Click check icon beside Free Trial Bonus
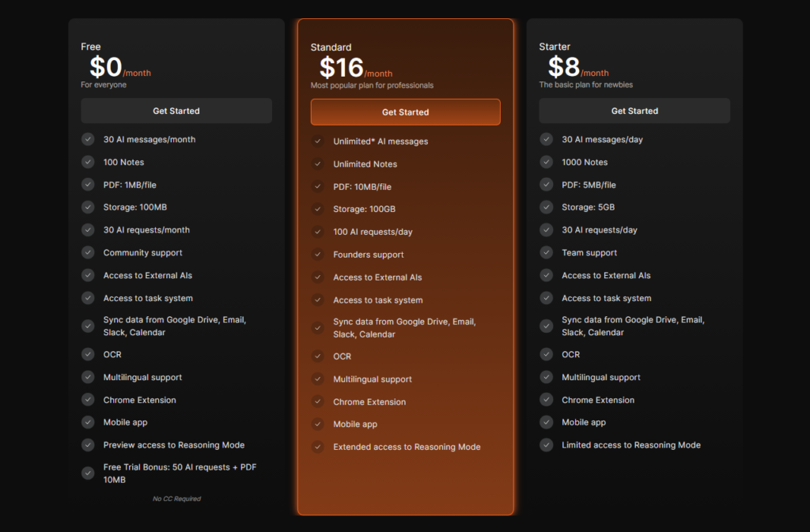The width and height of the screenshot is (810, 532). tap(88, 474)
